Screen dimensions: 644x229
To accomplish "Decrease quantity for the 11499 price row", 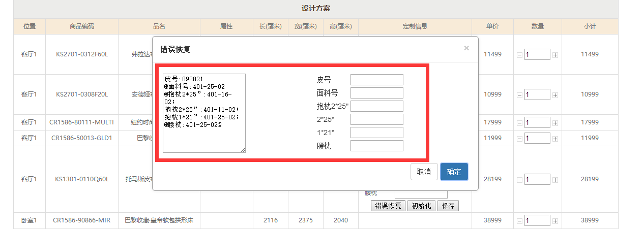I will click(x=519, y=55).
